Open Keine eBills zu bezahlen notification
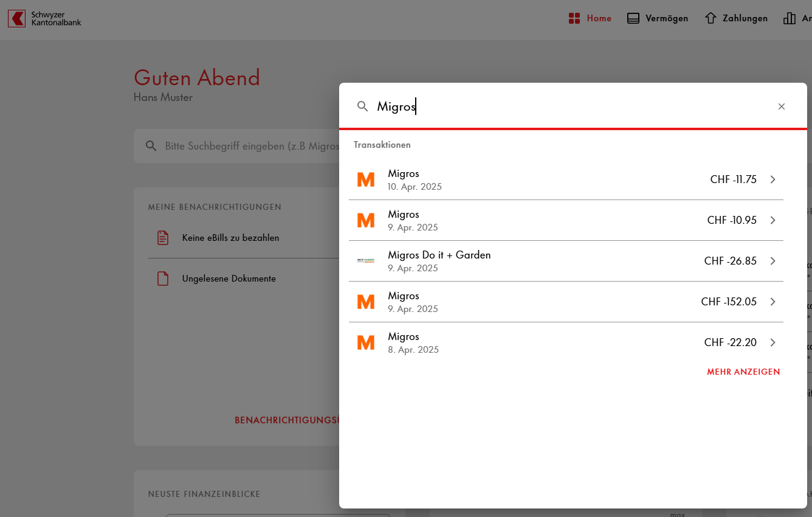Image resolution: width=812 pixels, height=517 pixels. point(243,238)
